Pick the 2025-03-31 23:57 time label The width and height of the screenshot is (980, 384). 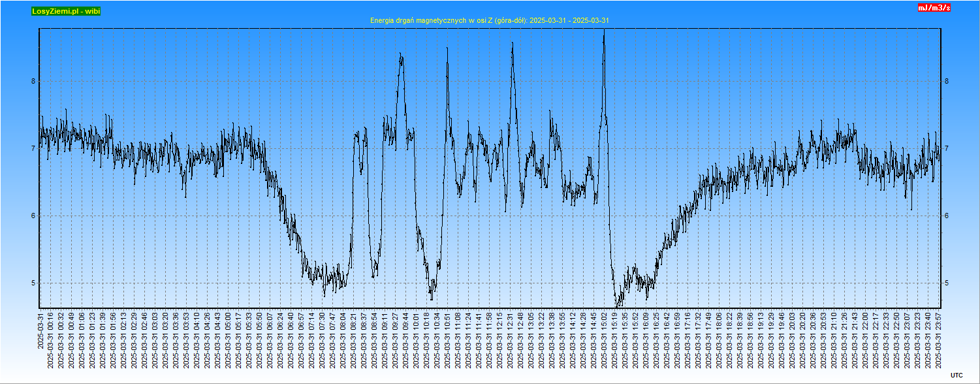pos(939,340)
